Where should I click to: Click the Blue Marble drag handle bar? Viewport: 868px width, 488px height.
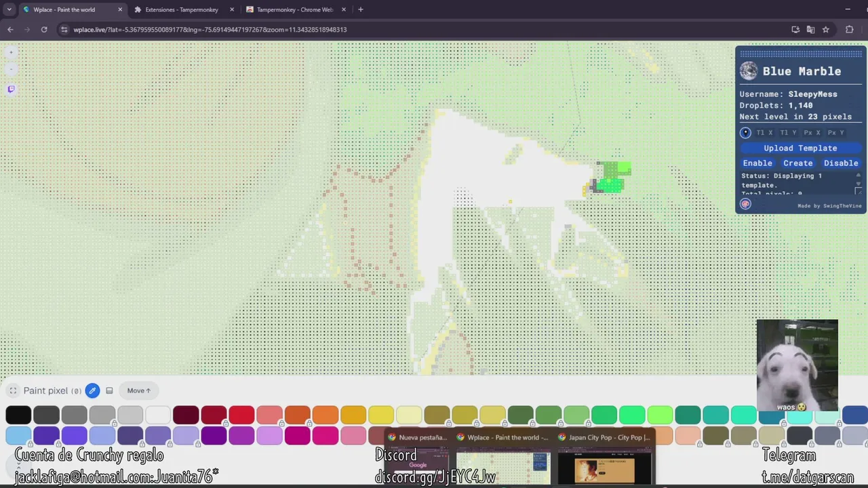click(x=800, y=54)
